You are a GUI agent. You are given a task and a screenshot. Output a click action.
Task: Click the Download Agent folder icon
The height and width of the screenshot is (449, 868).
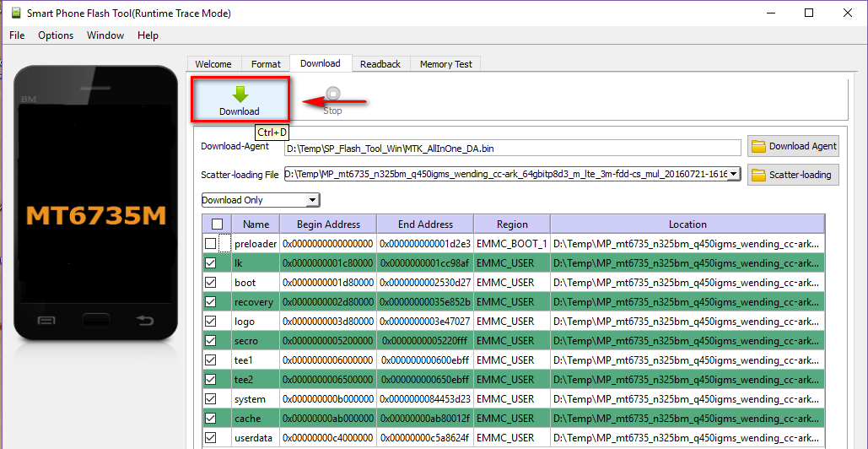(758, 146)
